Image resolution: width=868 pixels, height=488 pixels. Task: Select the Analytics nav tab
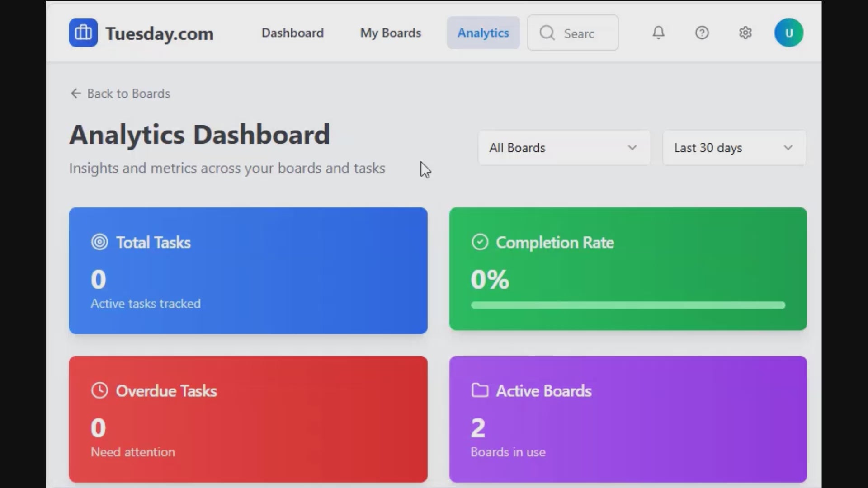coord(483,33)
